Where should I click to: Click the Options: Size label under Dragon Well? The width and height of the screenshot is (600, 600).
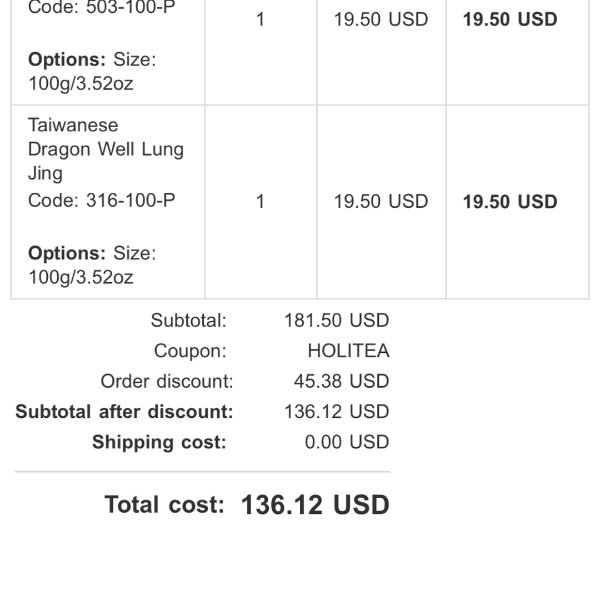point(92,253)
